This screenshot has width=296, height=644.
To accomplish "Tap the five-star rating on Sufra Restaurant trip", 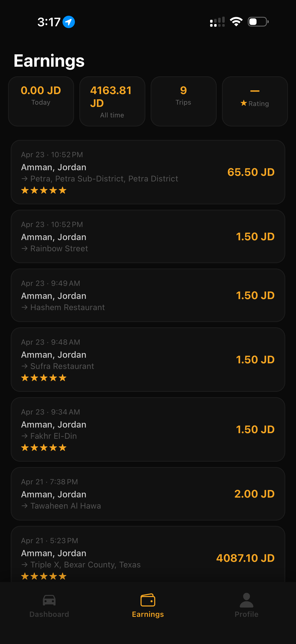I will pos(44,378).
